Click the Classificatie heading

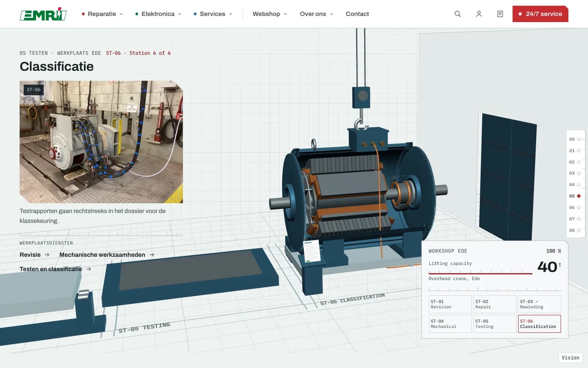pos(57,66)
